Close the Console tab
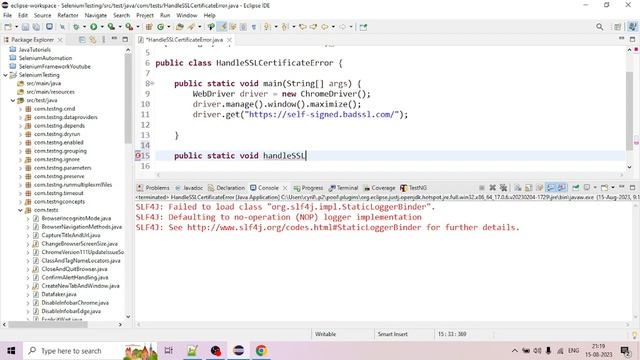 coord(285,188)
